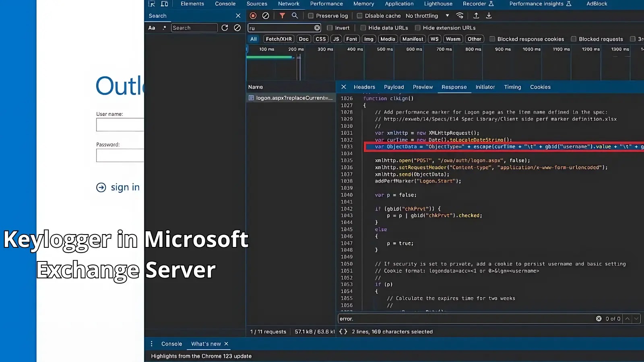The height and width of the screenshot is (362, 644).
Task: Close the request details pane
Action: coord(344,87)
